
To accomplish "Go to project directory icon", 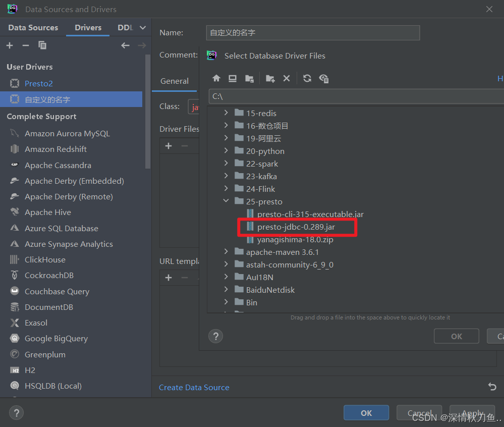I will click(x=249, y=78).
